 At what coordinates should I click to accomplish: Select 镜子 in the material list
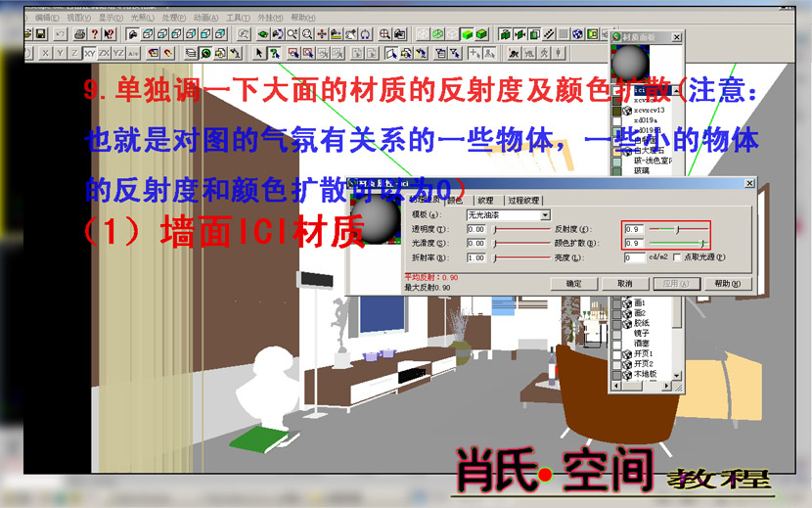tap(641, 333)
